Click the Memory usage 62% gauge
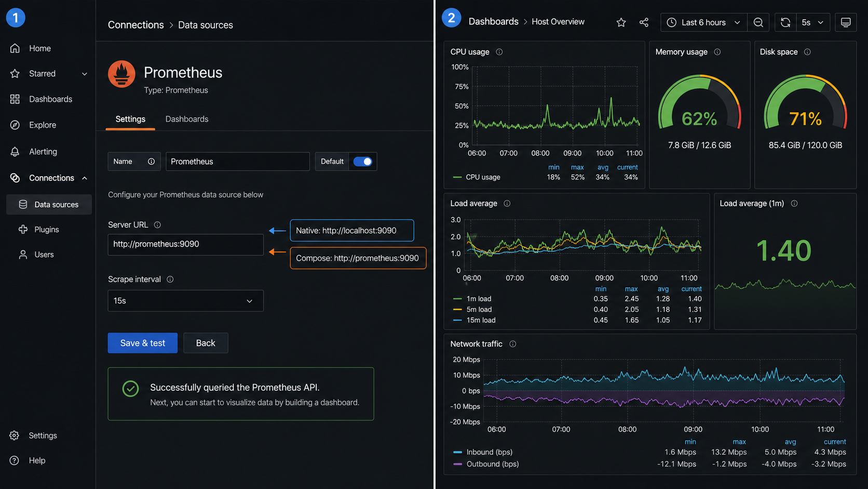Screen dimensions: 868x489 pos(699,102)
